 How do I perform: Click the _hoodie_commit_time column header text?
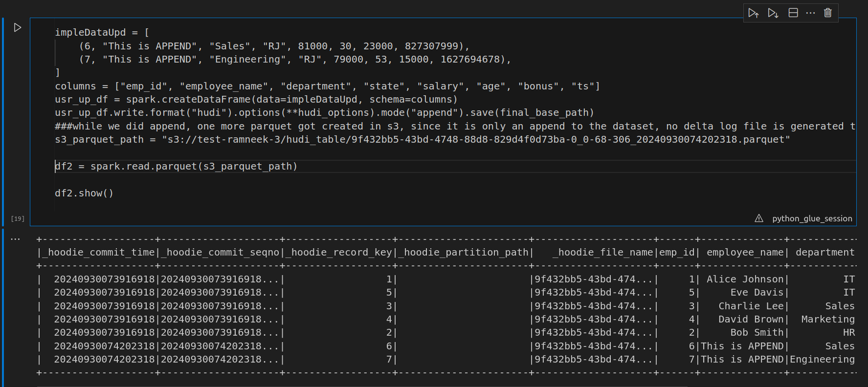tap(99, 253)
